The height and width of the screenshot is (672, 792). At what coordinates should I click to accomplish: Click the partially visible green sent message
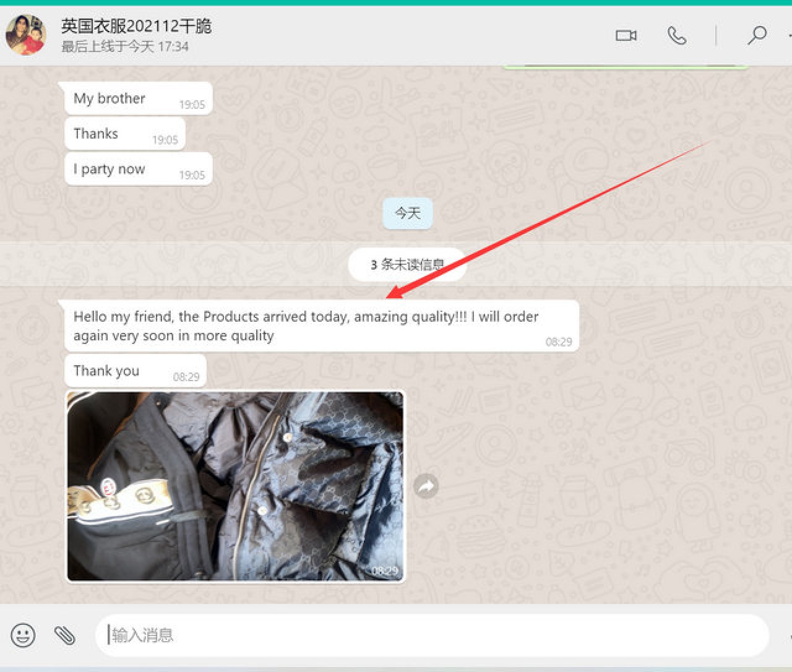click(625, 66)
